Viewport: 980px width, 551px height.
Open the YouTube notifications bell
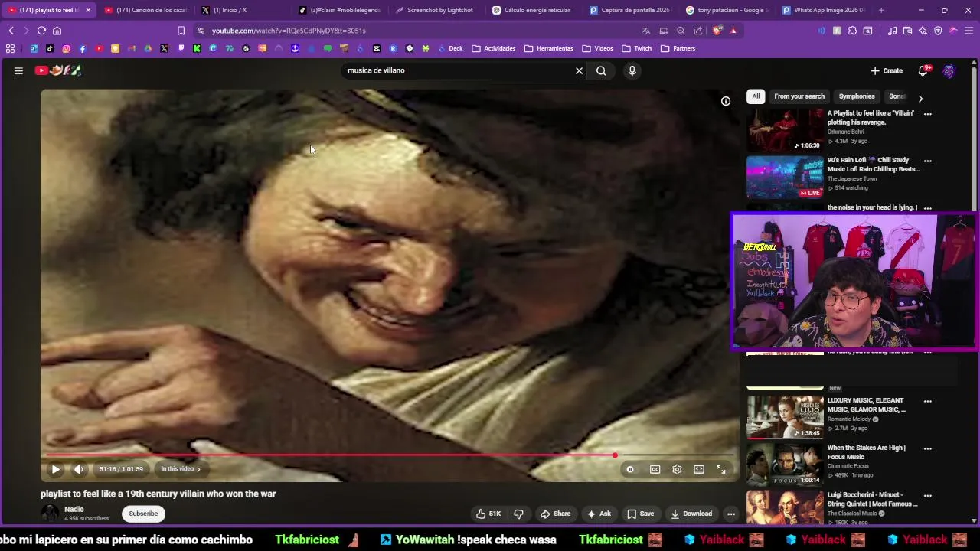coord(923,70)
